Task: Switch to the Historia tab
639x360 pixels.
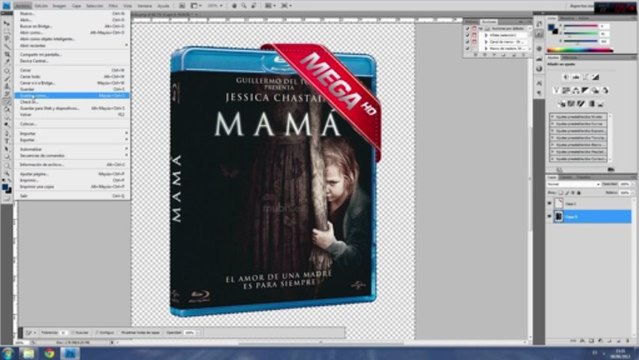Action: click(472, 22)
